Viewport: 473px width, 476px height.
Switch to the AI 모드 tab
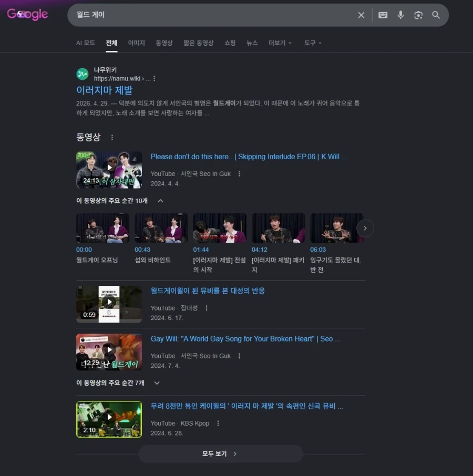(x=85, y=43)
